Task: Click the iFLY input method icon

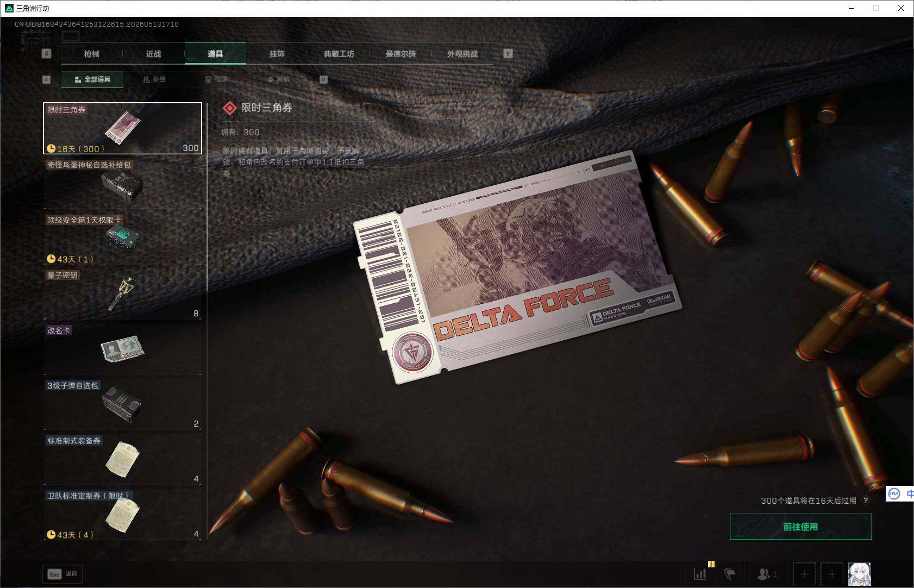Action: pyautogui.click(x=894, y=493)
